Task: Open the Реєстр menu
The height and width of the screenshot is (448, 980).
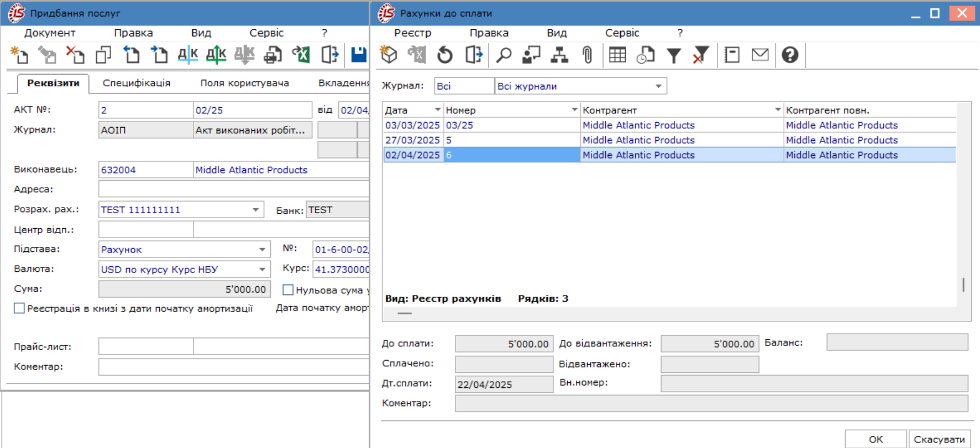Action: [412, 33]
